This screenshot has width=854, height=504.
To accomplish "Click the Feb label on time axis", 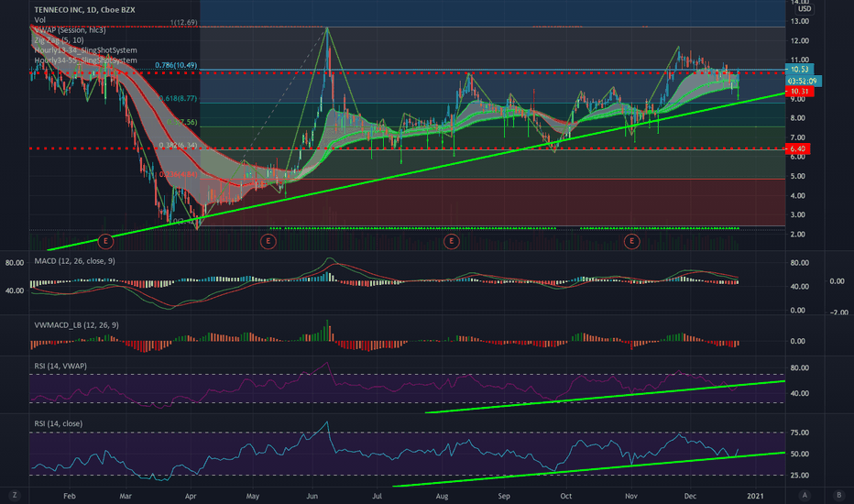I will pyautogui.click(x=69, y=497).
